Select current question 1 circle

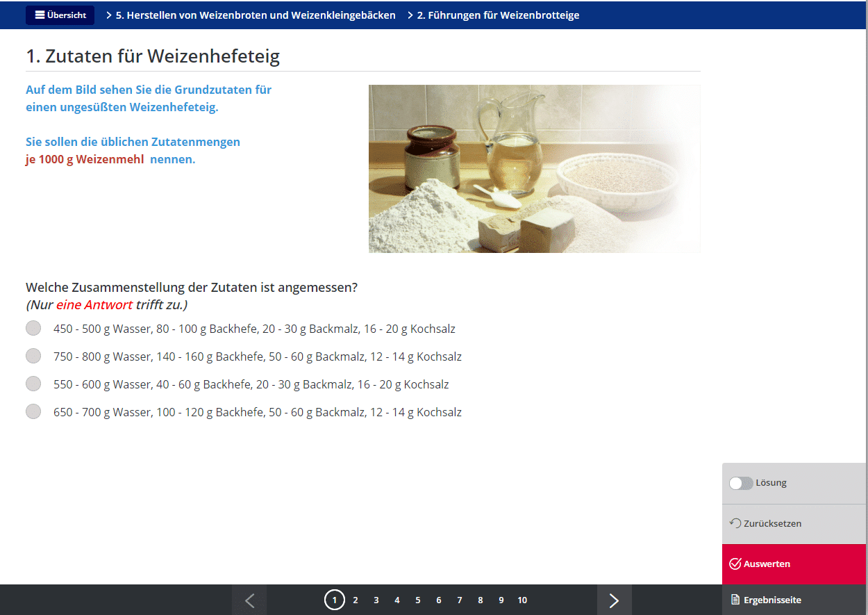(x=335, y=600)
